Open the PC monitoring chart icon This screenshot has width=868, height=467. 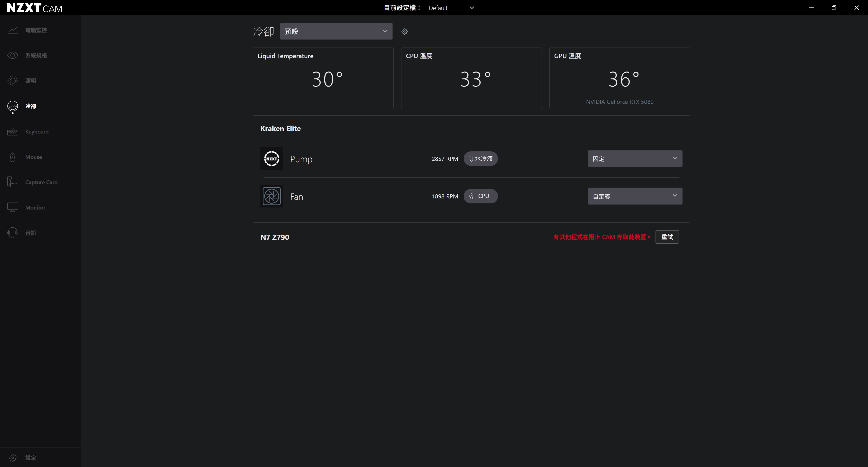tap(13, 30)
